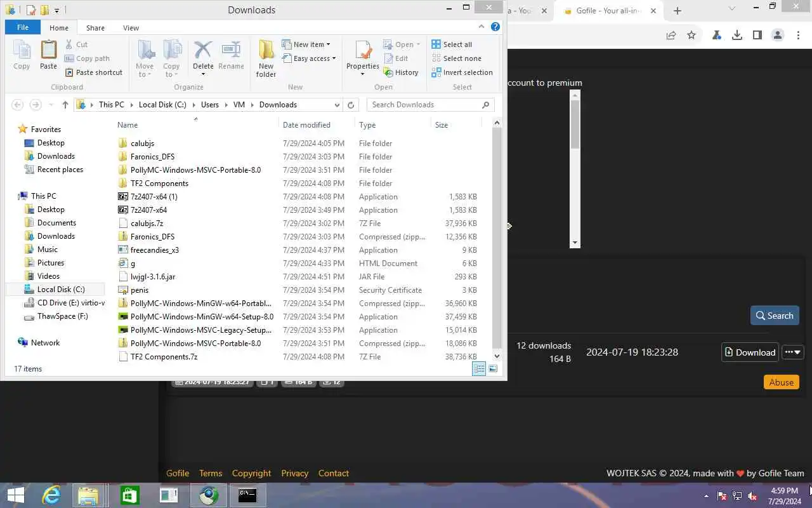This screenshot has width=812, height=508.
Task: Open the Terms footer link
Action: click(x=211, y=473)
